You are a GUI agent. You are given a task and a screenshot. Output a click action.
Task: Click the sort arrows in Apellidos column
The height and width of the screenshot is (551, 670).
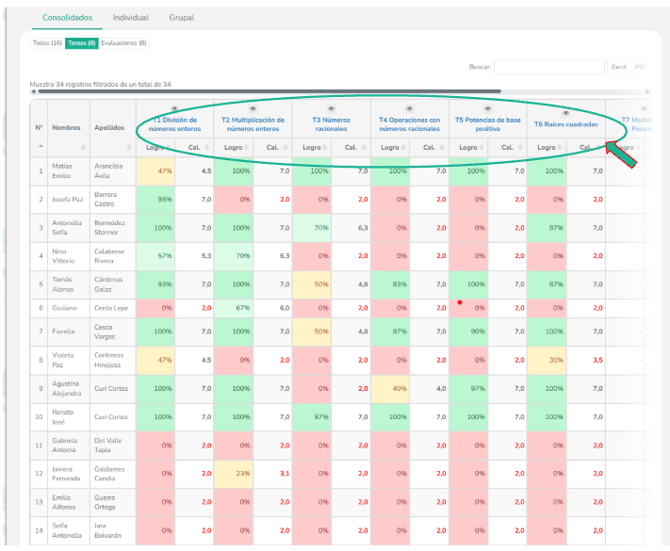point(129,148)
